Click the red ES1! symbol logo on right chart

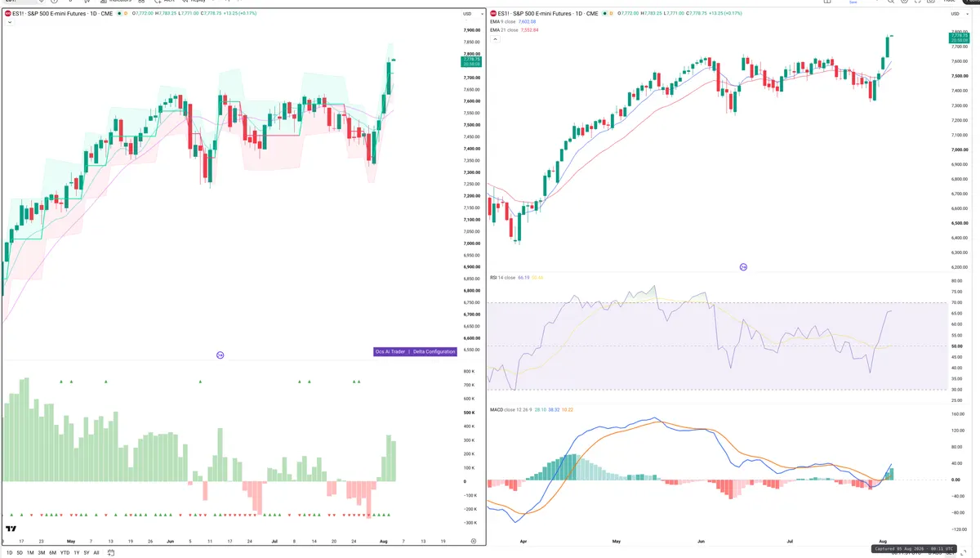493,13
